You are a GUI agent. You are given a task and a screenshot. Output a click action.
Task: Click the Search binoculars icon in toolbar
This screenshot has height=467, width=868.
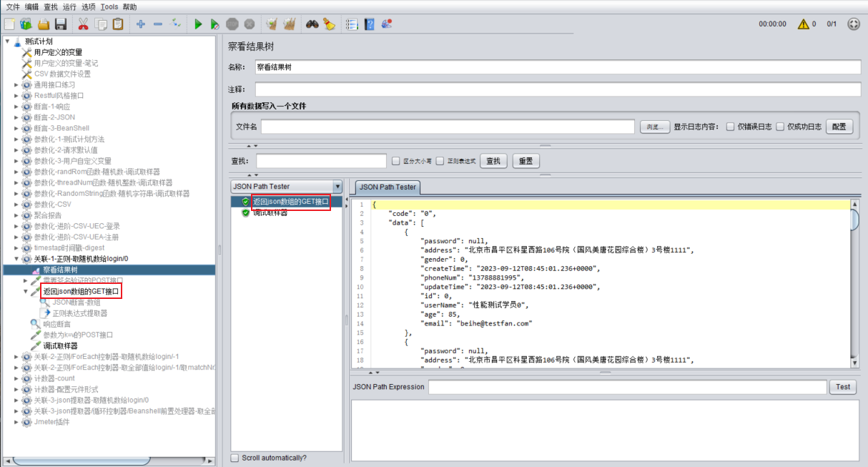point(312,24)
